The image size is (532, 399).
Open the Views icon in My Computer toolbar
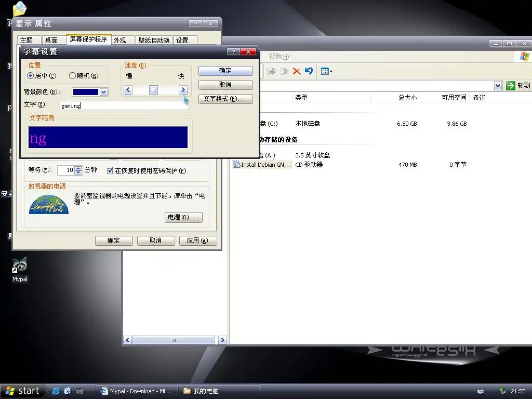[x=325, y=71]
